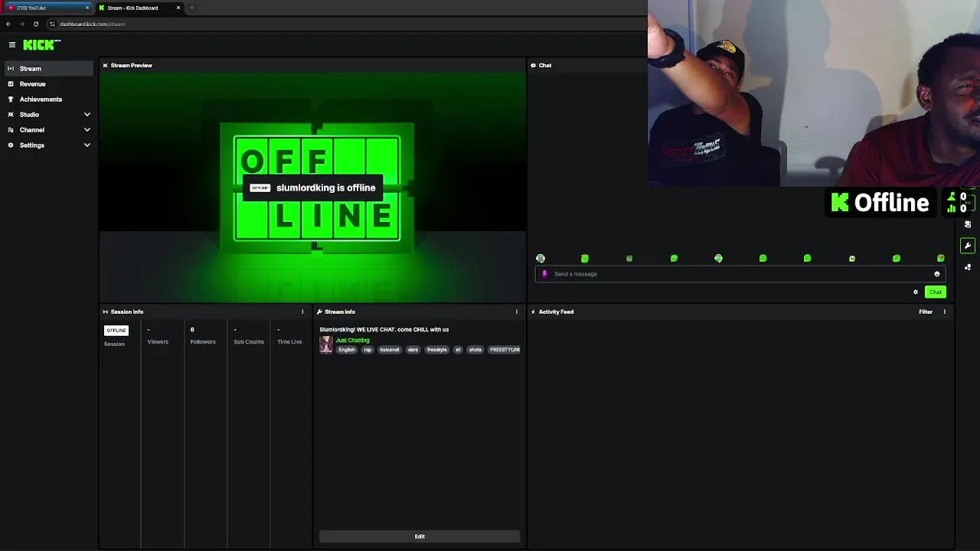The width and height of the screenshot is (980, 551).
Task: Open the Revenue page in sidebar
Action: [49, 84]
